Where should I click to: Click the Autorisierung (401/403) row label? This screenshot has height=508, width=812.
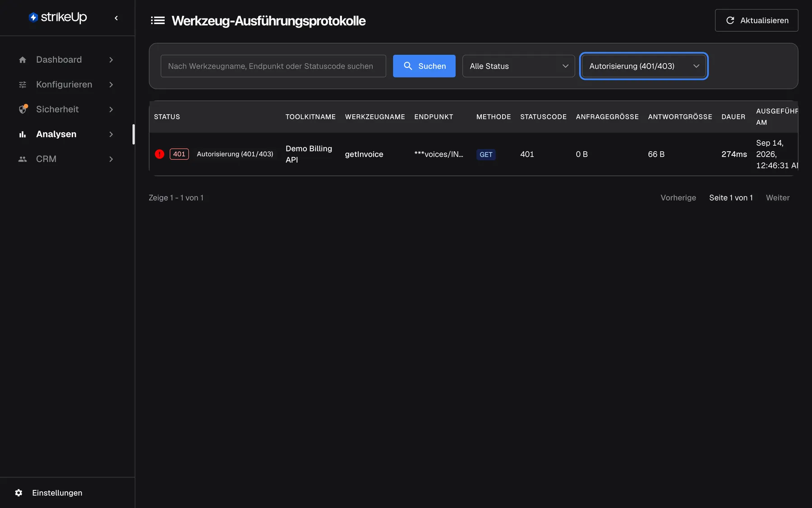(x=235, y=154)
